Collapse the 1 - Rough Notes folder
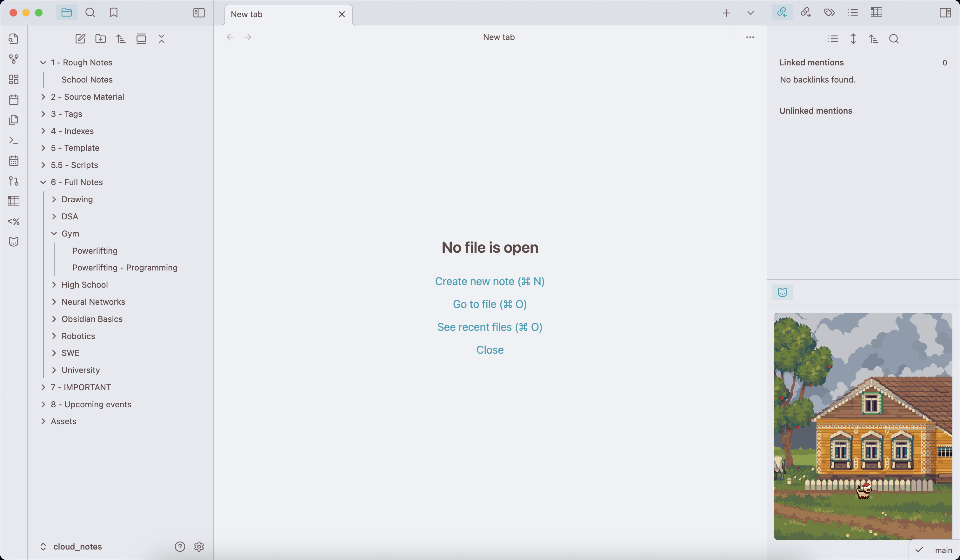 43,62
